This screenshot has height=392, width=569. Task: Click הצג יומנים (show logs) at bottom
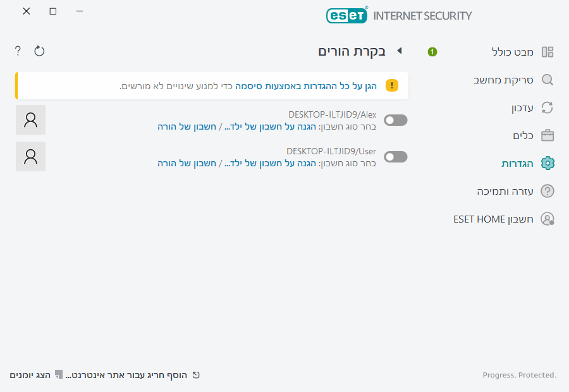tap(30, 375)
